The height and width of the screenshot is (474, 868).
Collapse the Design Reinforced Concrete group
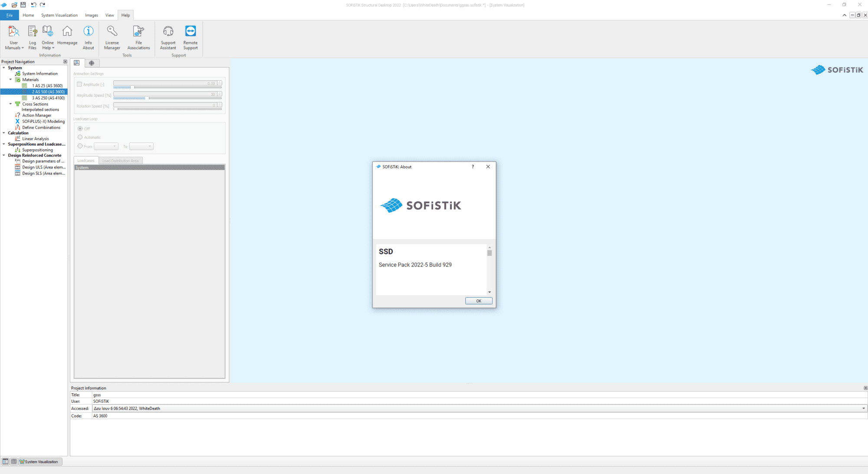tap(4, 155)
